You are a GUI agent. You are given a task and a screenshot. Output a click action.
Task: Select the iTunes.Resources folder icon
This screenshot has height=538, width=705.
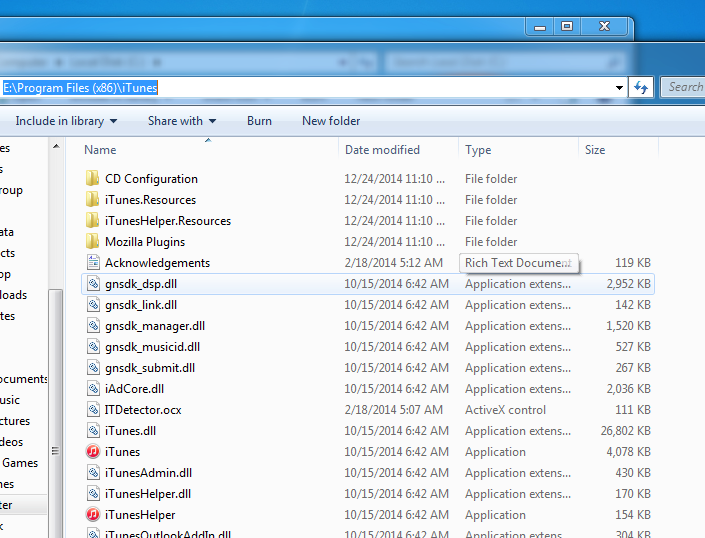pos(93,200)
